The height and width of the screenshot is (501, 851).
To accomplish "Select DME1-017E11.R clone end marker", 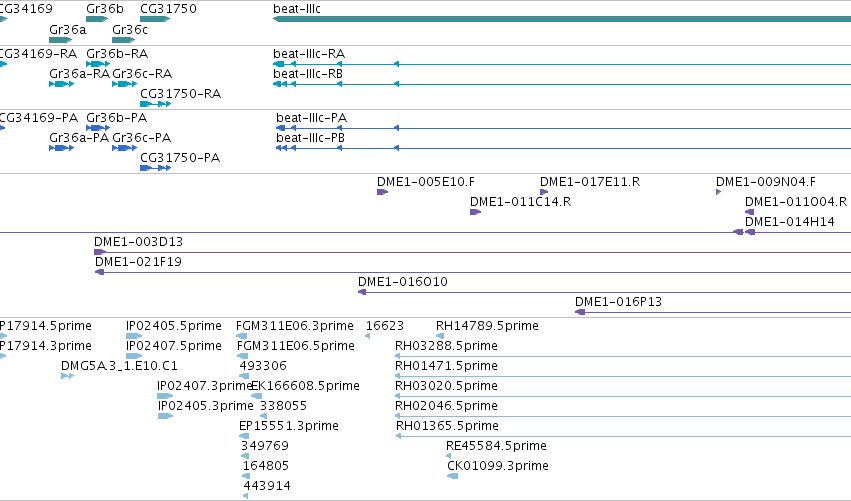I will coord(544,192).
